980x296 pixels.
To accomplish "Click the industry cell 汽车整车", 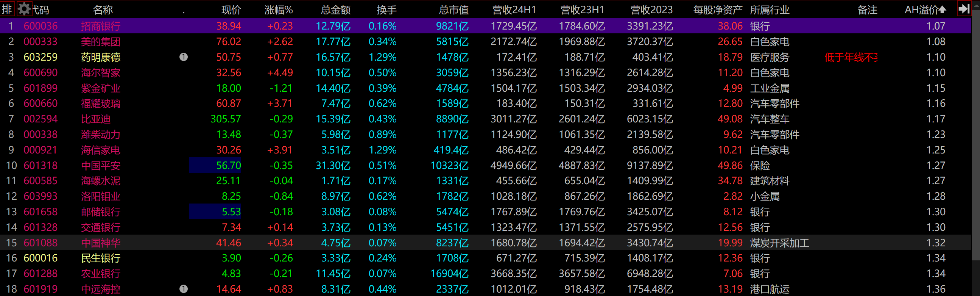I will [x=770, y=119].
